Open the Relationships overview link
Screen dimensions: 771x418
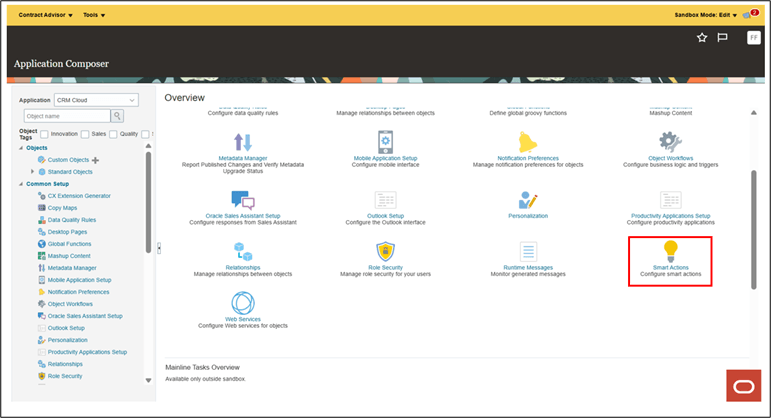click(243, 268)
